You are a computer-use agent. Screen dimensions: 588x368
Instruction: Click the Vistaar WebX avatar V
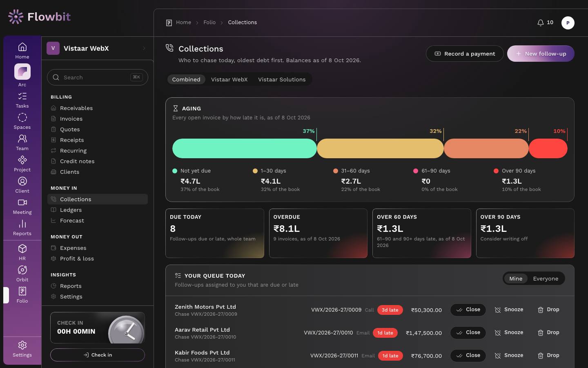53,48
